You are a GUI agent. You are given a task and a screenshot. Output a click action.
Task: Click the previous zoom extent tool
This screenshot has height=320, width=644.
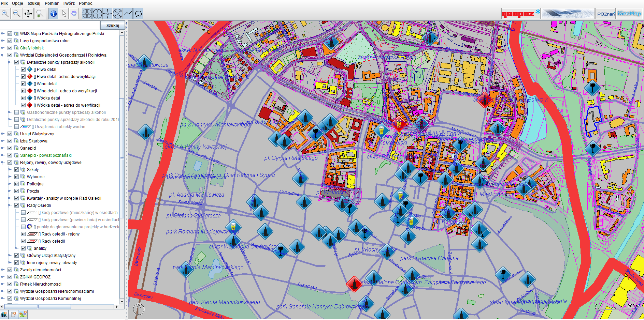[x=40, y=14]
